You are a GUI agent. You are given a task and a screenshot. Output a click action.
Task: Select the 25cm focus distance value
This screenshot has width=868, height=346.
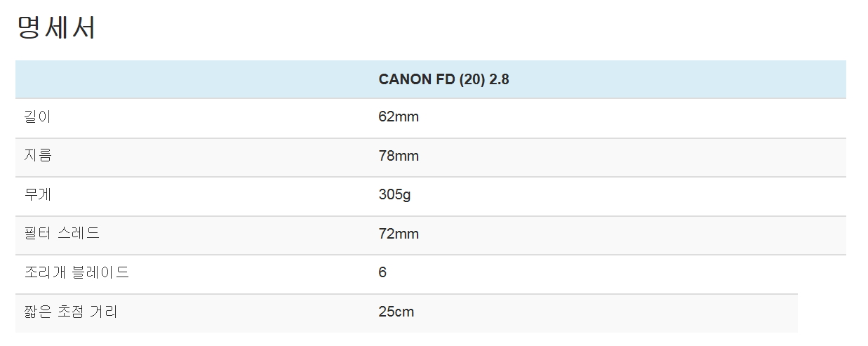click(x=396, y=312)
